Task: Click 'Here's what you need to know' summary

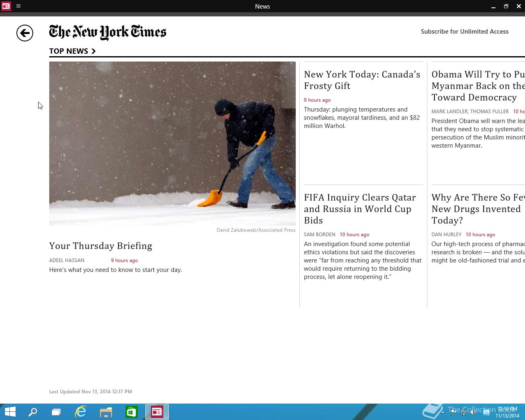Action: click(116, 270)
